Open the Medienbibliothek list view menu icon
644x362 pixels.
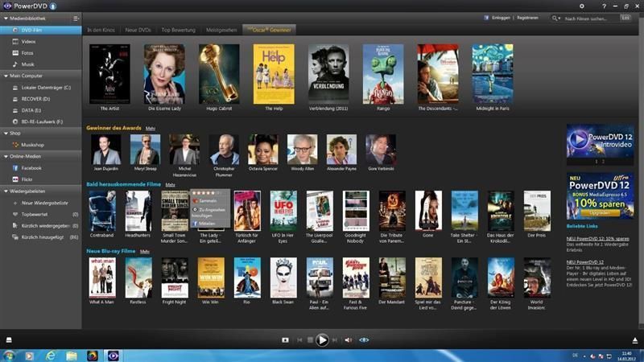pos(76,18)
